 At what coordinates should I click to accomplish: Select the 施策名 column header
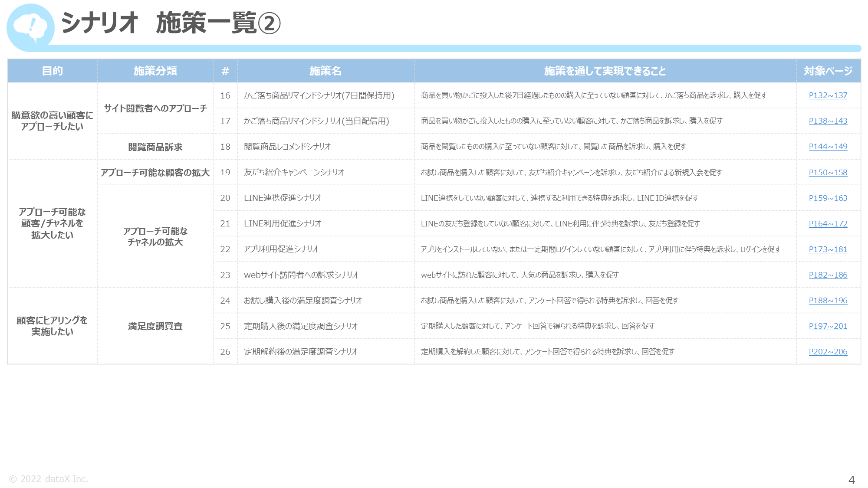(325, 71)
